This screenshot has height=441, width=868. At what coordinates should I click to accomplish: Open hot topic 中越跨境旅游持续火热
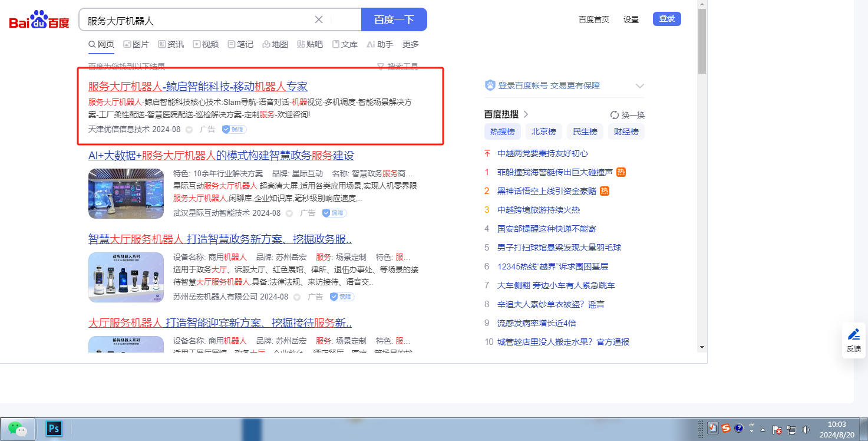(539, 210)
